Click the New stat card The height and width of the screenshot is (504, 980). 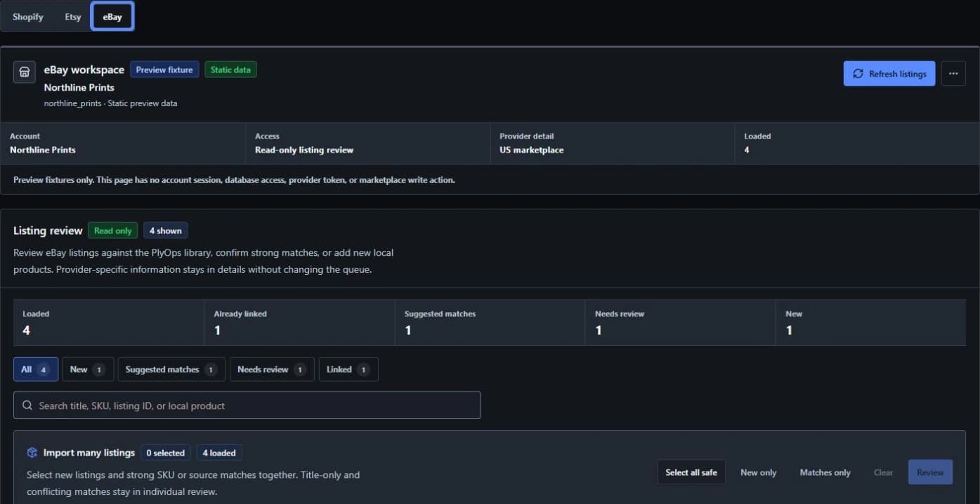point(871,323)
